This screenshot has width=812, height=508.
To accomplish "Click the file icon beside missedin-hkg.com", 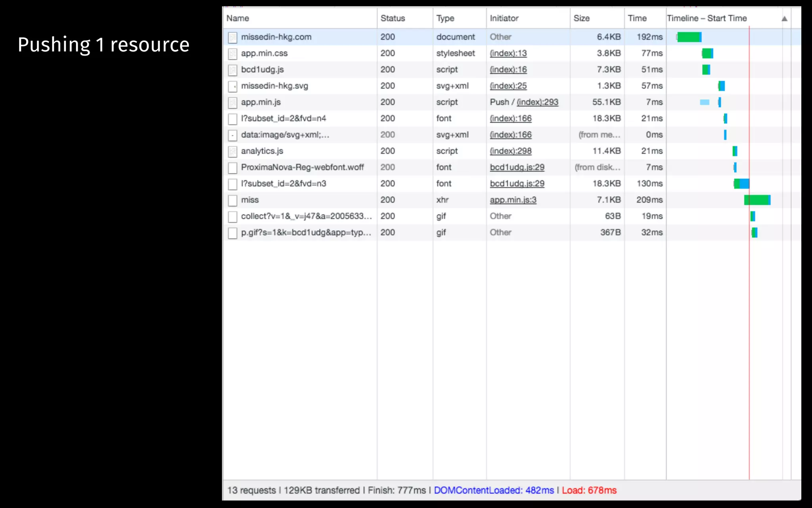I will coord(232,37).
